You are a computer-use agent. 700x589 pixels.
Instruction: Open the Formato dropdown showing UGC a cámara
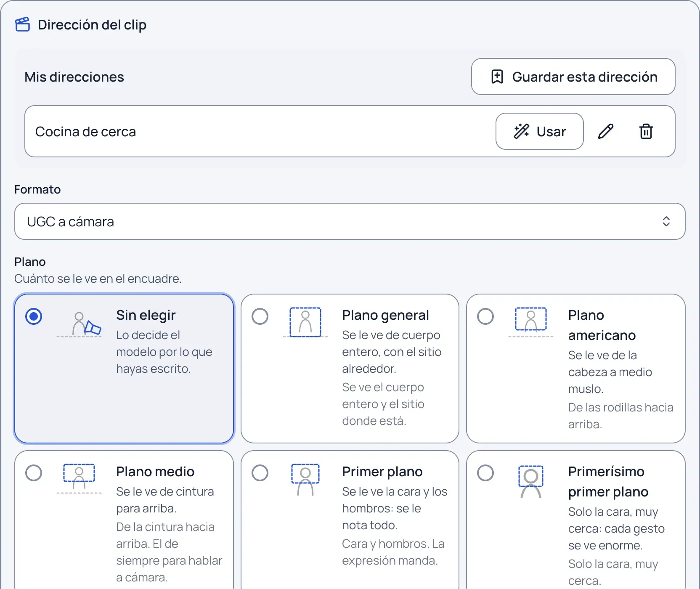click(350, 221)
